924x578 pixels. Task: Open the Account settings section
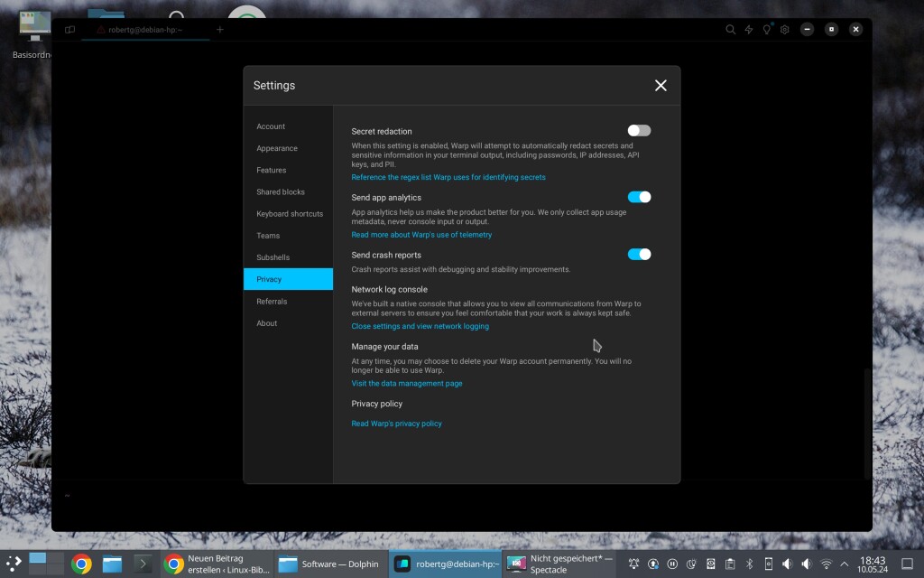tap(288, 126)
